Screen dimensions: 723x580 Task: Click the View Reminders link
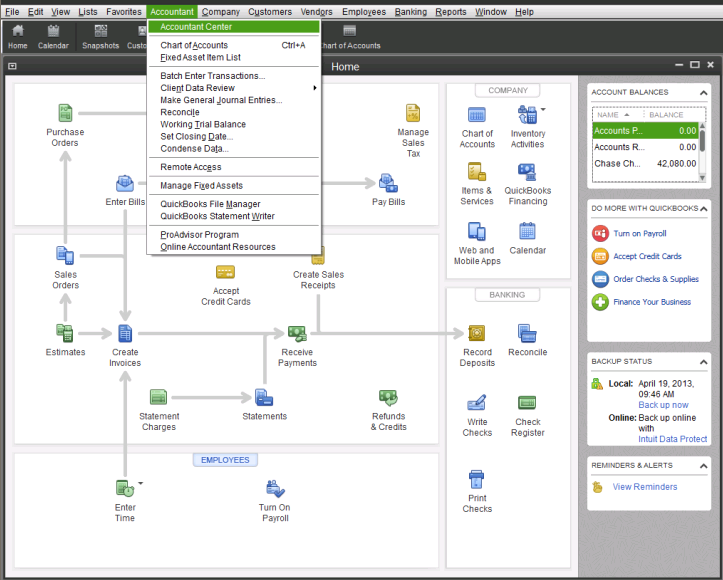point(645,487)
